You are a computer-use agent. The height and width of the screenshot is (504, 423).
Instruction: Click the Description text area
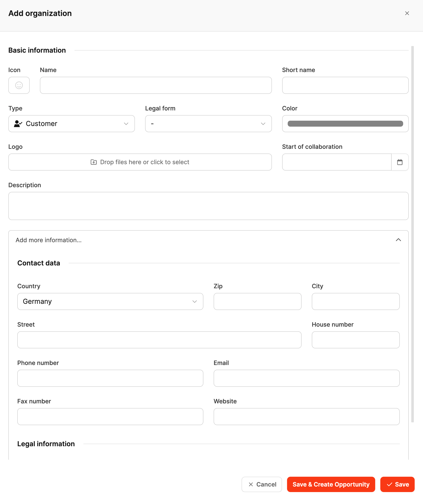click(x=208, y=206)
